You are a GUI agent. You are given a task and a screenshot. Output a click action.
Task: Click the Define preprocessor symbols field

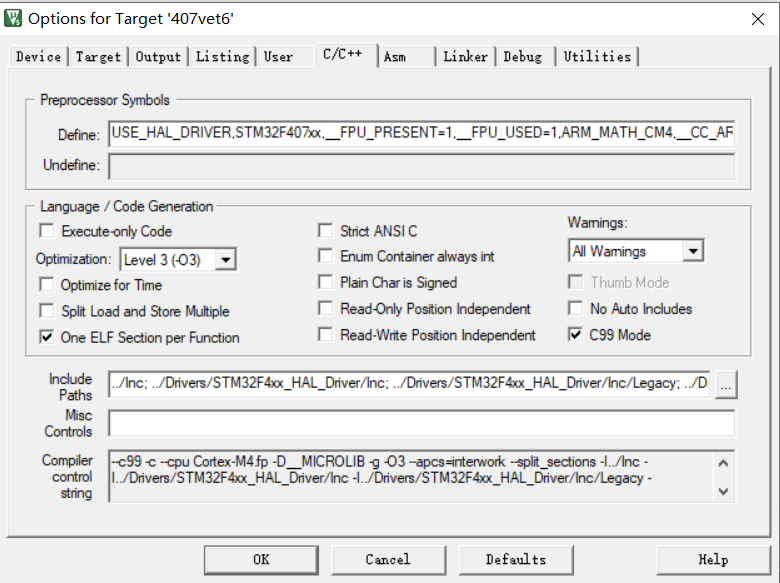click(421, 133)
